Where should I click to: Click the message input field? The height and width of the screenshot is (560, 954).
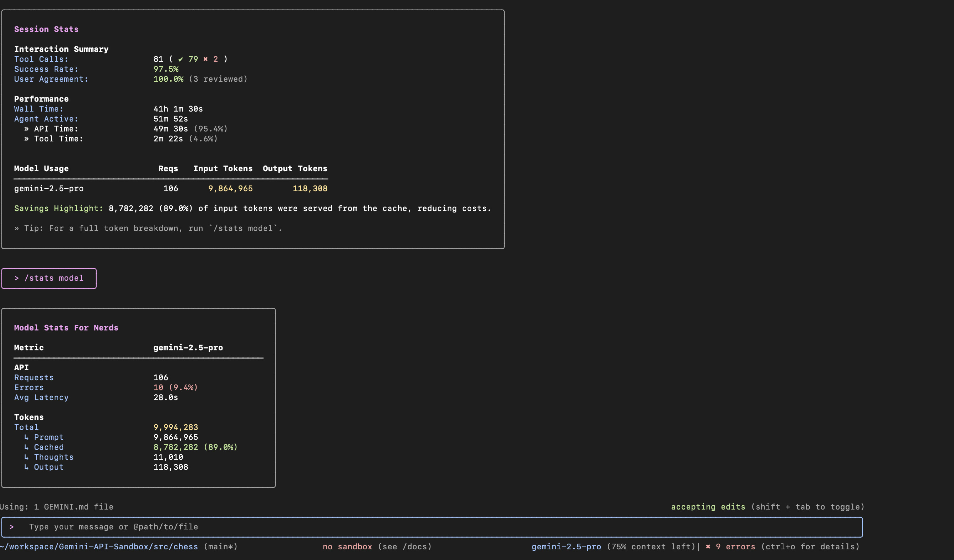[432, 527]
